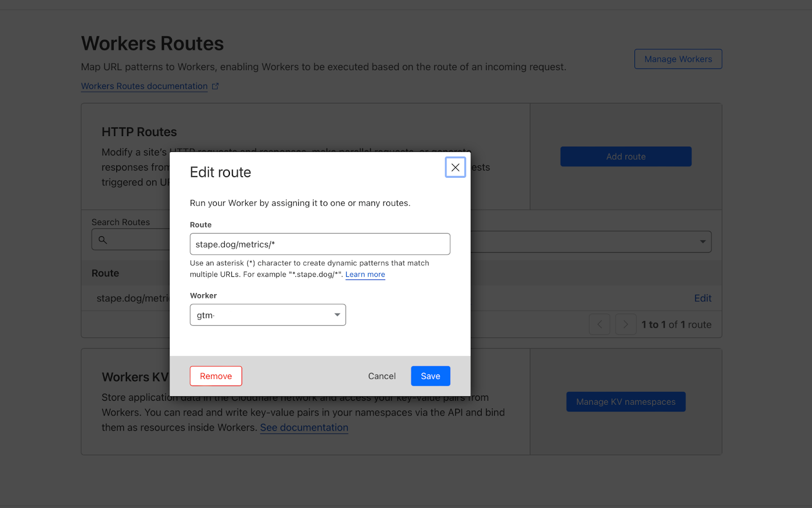
Task: Go to previous page of routes
Action: point(599,324)
